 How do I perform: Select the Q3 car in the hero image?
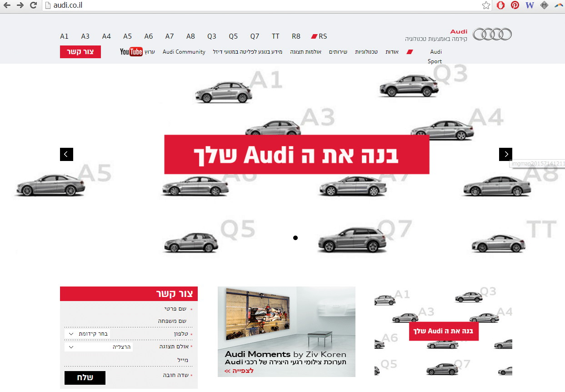(409, 85)
